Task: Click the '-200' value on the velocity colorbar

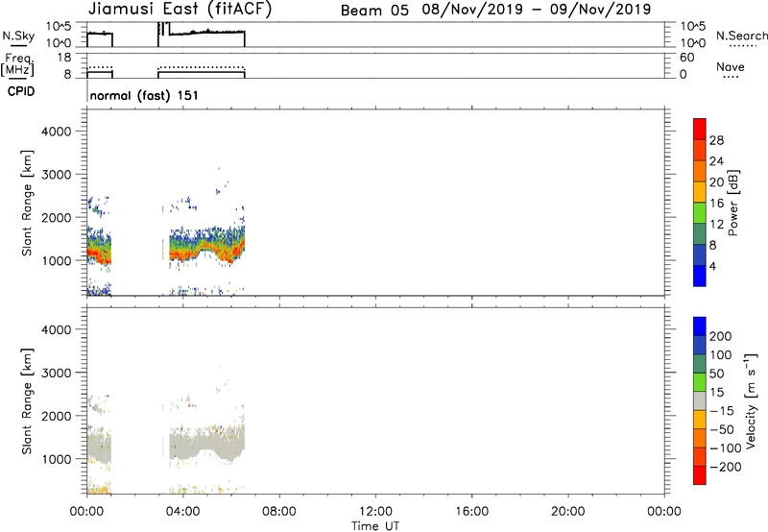Action: 726,467
